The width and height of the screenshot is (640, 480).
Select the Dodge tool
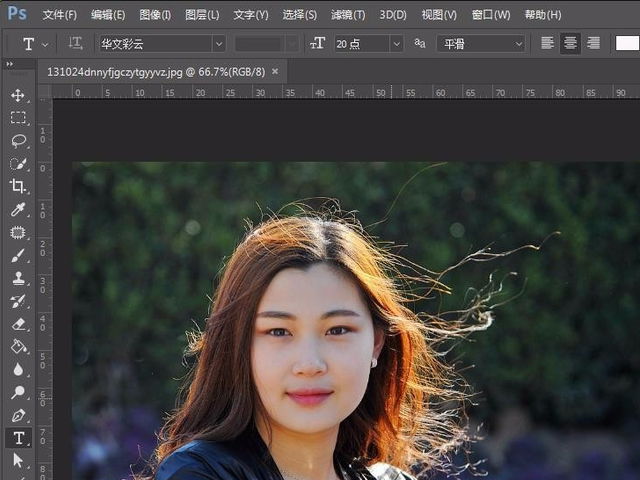point(18,392)
